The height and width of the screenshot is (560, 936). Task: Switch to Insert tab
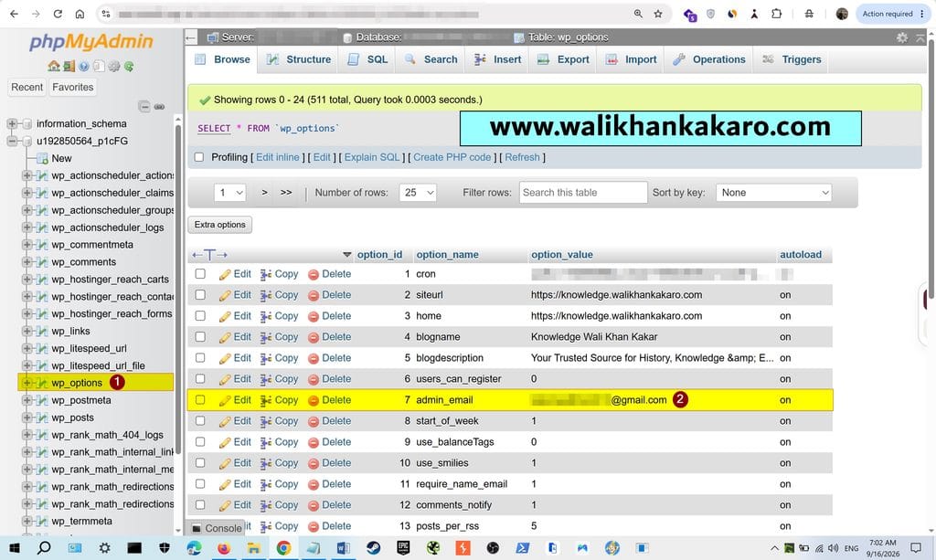click(497, 59)
